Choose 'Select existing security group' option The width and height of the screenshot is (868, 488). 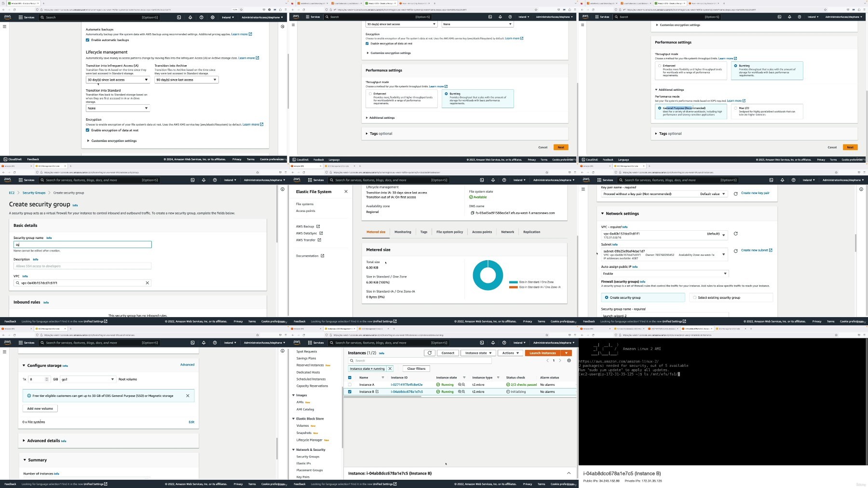click(731, 297)
